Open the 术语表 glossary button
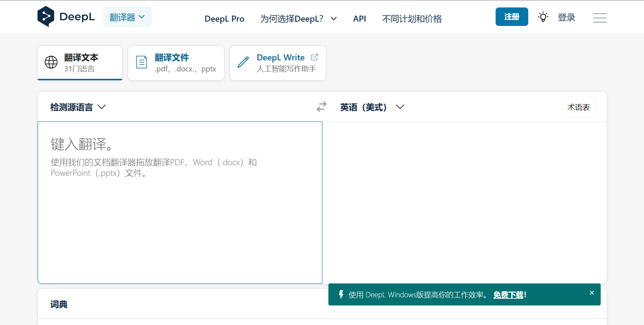Viewport: 644px width, 325px height. pyautogui.click(x=579, y=107)
